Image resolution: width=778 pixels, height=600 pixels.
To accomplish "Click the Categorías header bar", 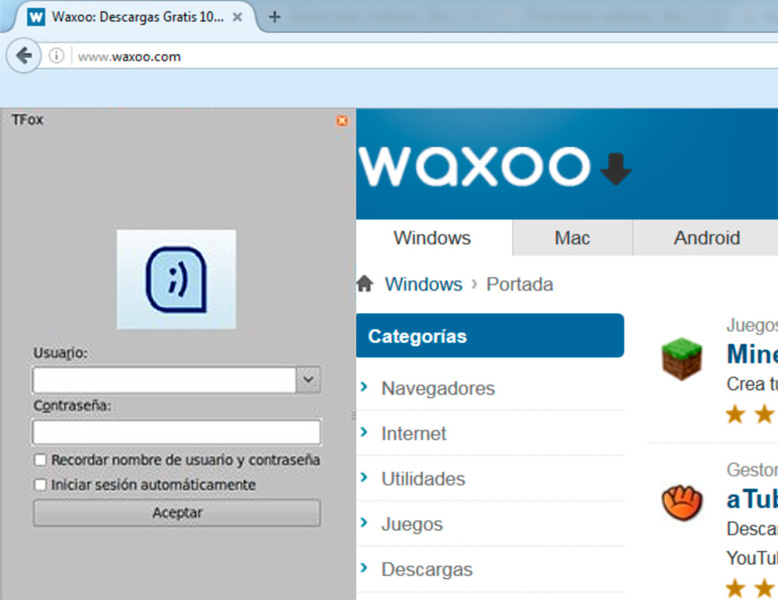I will 490,335.
